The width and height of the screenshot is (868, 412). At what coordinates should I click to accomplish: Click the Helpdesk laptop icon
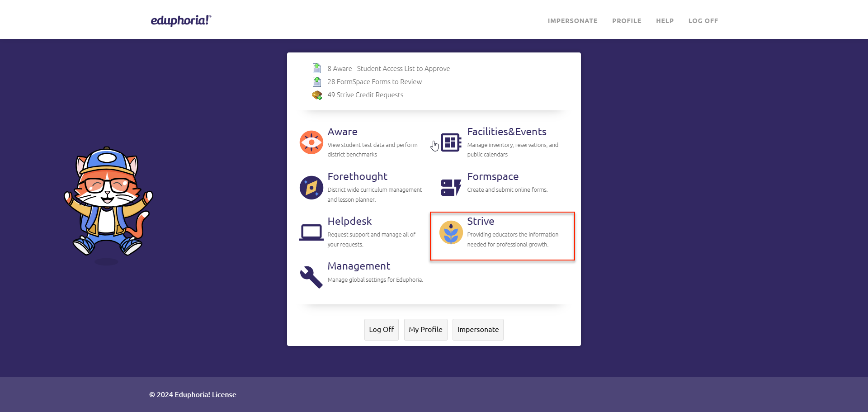coord(311,232)
